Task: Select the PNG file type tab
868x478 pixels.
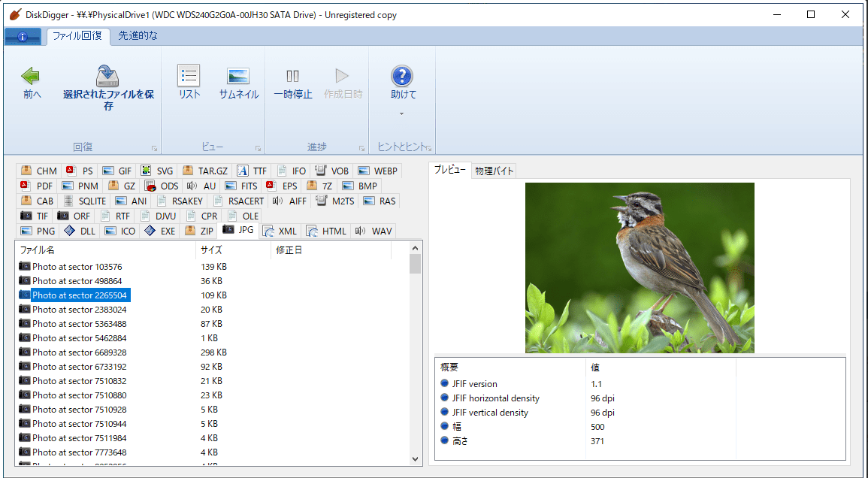Action: [x=38, y=231]
